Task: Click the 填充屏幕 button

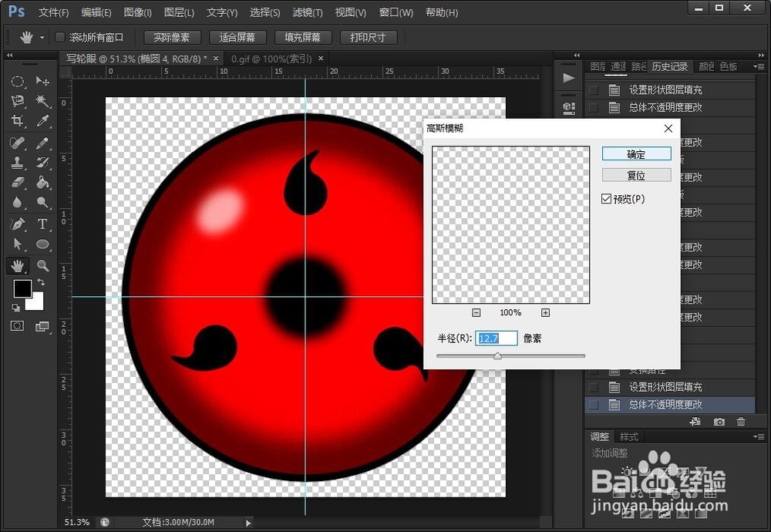Action: [302, 37]
